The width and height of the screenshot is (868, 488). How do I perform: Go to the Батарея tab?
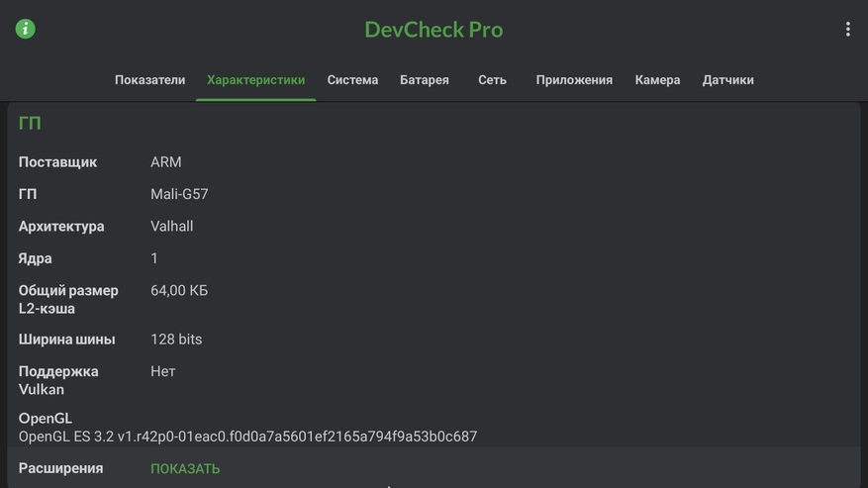[424, 80]
